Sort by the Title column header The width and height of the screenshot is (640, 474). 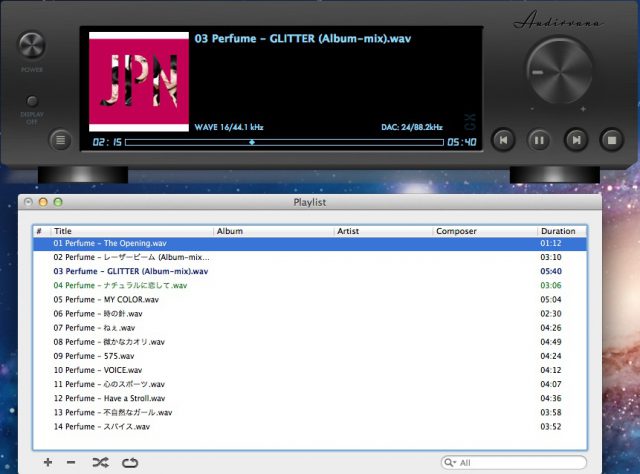coord(131,231)
